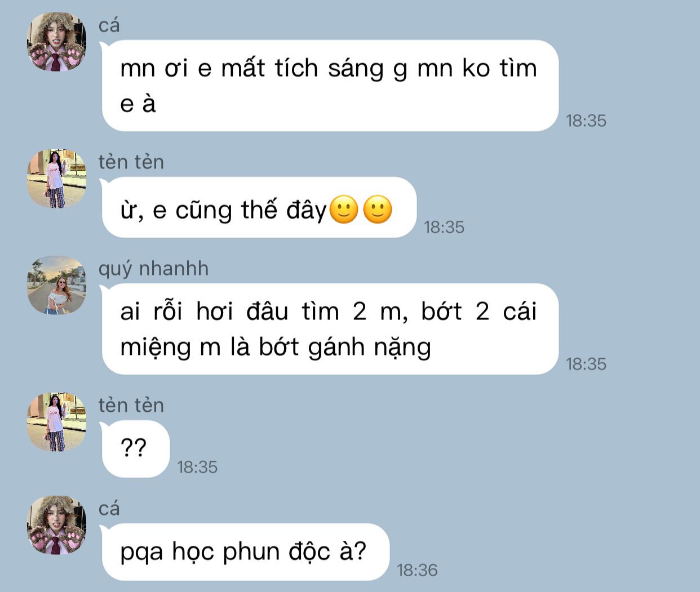
Task: Click the 'quý nhanhh' sender name
Action: point(153,269)
